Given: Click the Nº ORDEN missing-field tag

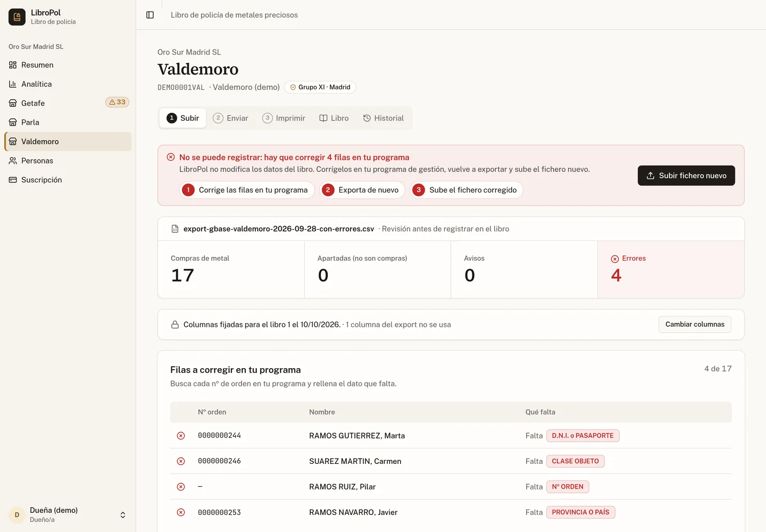Looking at the screenshot, I should point(568,487).
